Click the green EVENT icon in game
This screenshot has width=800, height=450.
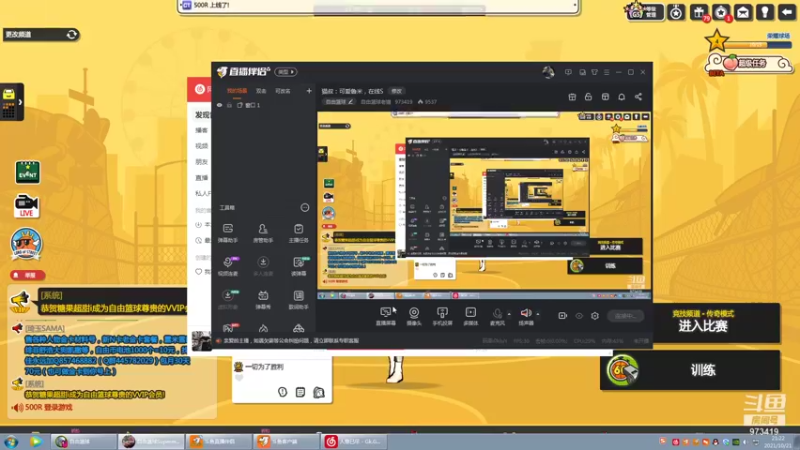[28, 172]
